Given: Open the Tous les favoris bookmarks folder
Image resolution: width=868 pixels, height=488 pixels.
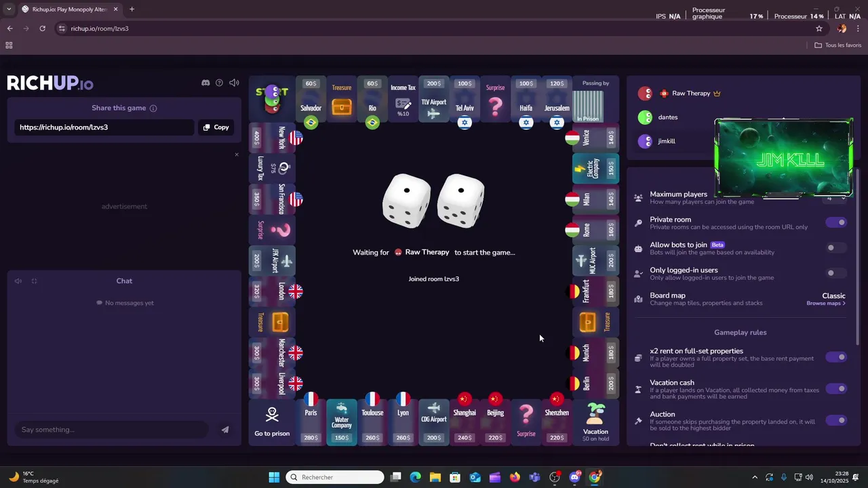Looking at the screenshot, I should coord(838,45).
